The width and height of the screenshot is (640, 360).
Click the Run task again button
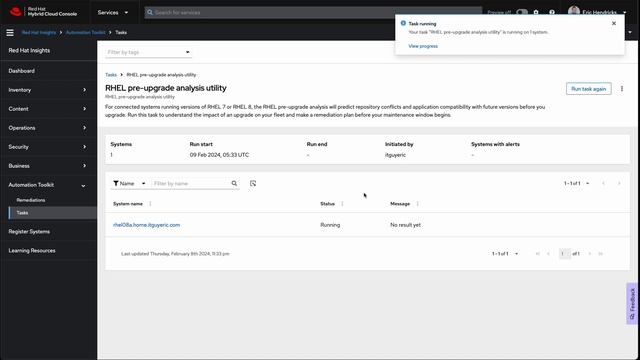pyautogui.click(x=588, y=89)
